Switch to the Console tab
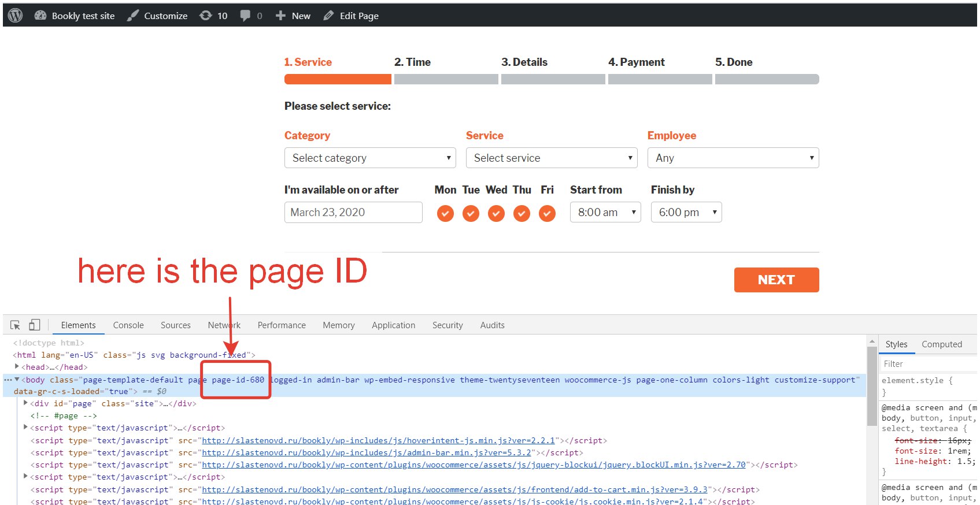The image size is (980, 505). 128,325
